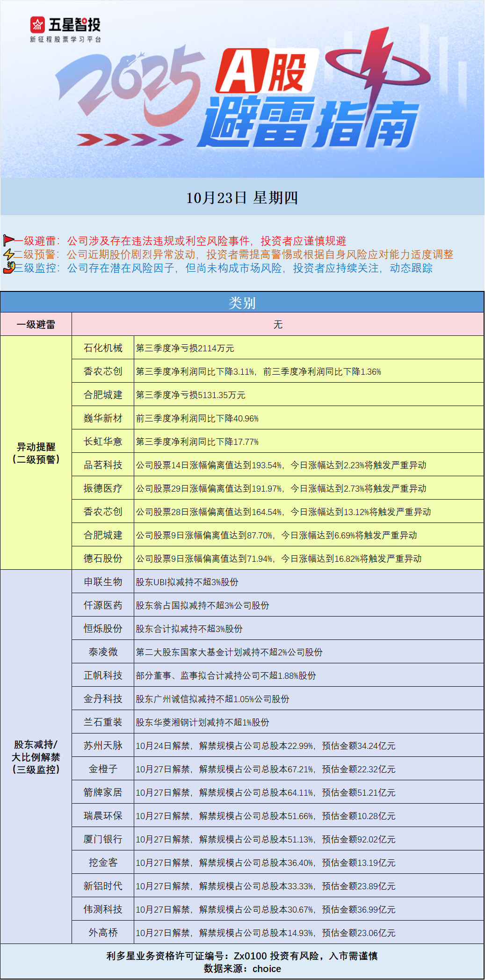This screenshot has width=485, height=980.
Task: Click the 数据来源:choice footer text
Action: (242, 968)
